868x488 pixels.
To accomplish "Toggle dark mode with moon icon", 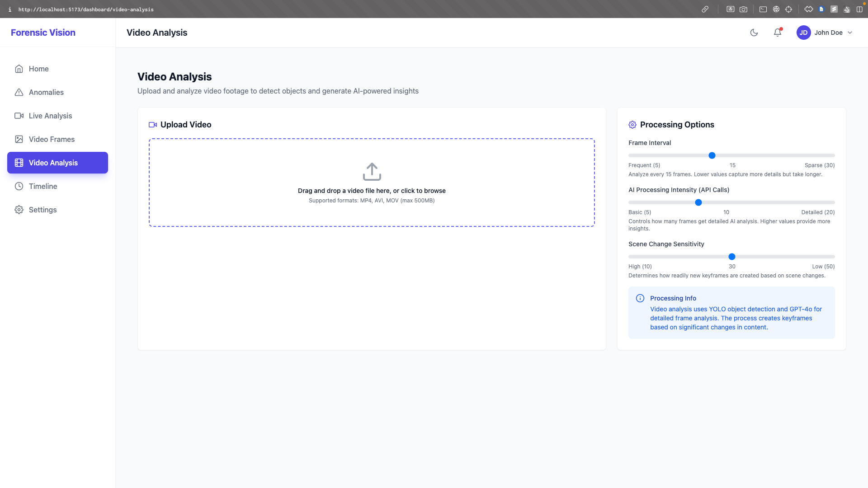I will (754, 33).
